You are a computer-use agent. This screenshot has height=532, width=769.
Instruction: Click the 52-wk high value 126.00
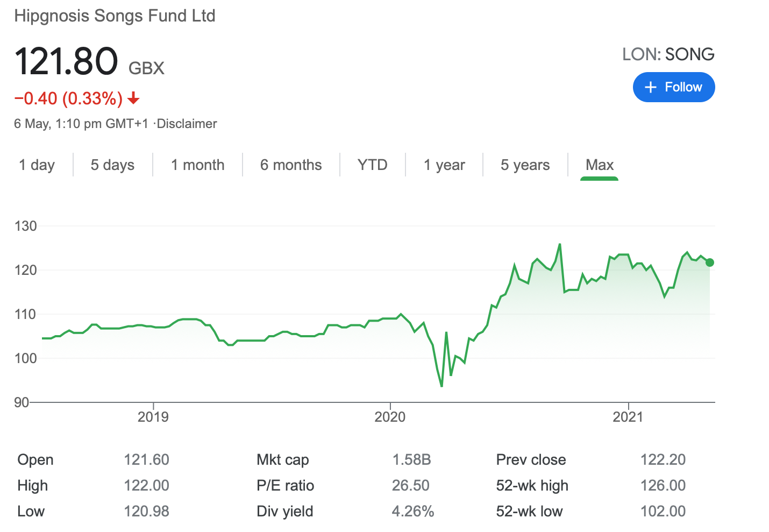click(x=663, y=485)
